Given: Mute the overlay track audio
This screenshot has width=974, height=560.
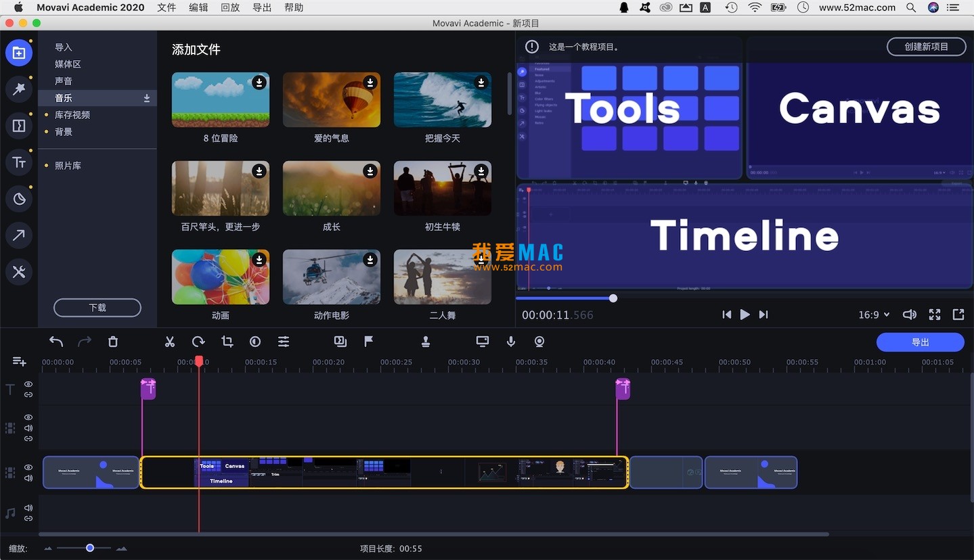Looking at the screenshot, I should (x=28, y=428).
